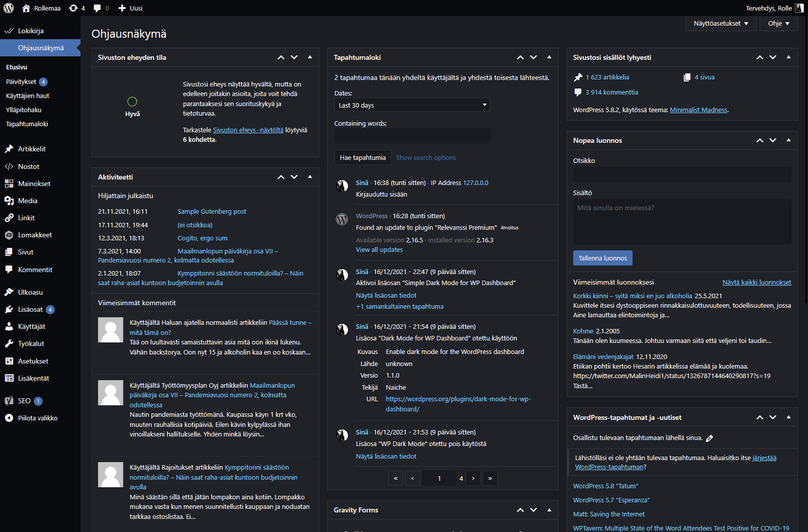Open Lisäosat plugins menu in sidebar

30,309
